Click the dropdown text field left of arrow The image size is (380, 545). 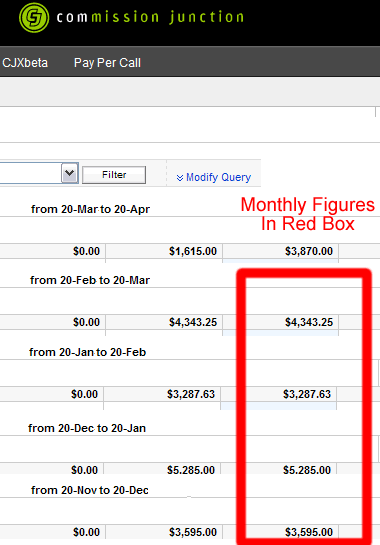click(31, 173)
